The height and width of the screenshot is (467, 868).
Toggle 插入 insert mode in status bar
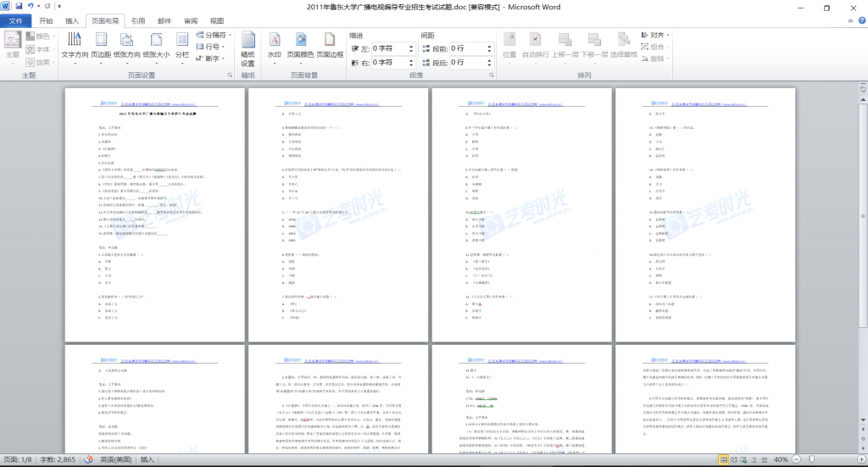147,459
